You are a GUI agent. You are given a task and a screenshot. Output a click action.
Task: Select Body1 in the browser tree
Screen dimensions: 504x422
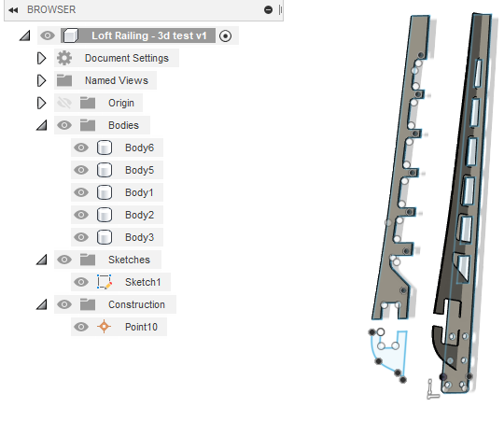tap(139, 192)
